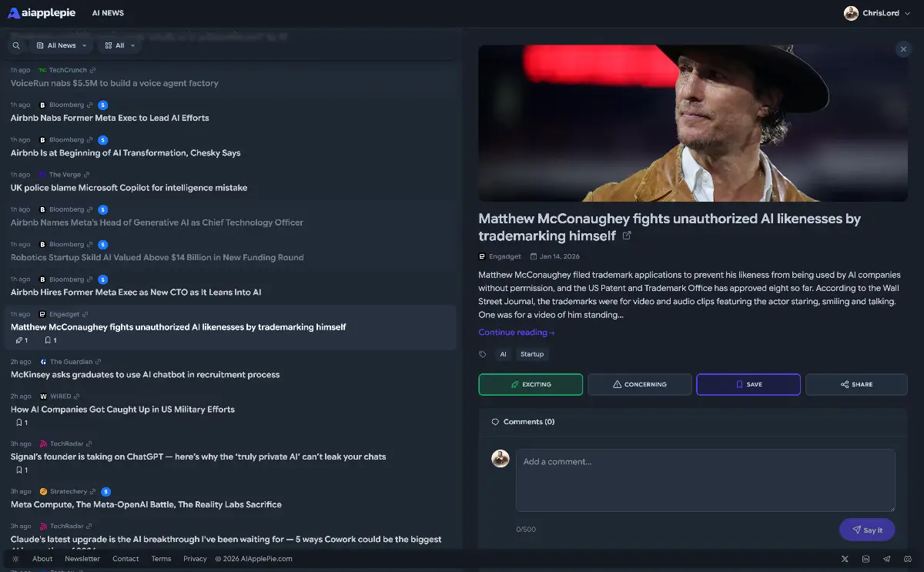Open VoiceRun nabs $5.5M article
This screenshot has height=572, width=924.
click(115, 83)
